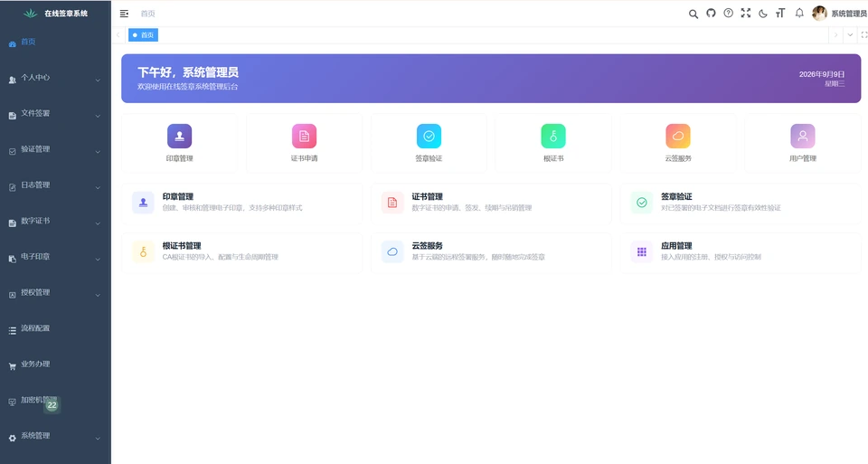Open 业务办理 in the sidebar

tap(55, 365)
